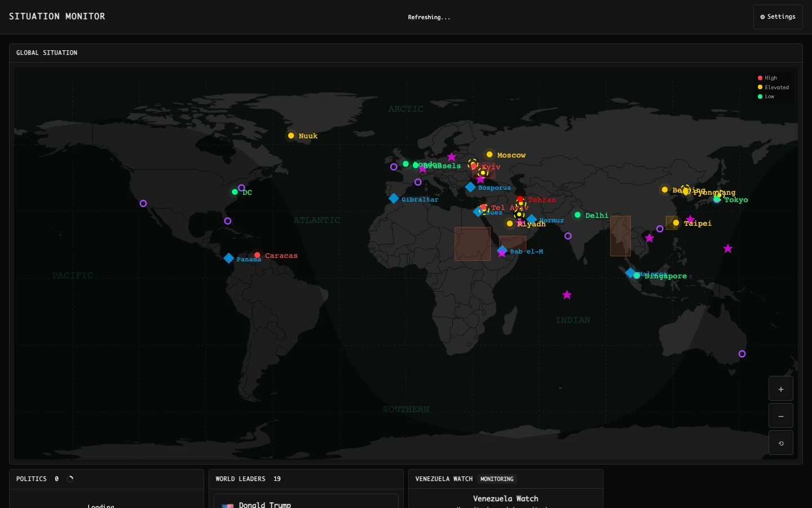812x508 pixels.
Task: Click the Venezuela Watch heading text
Action: (506, 498)
